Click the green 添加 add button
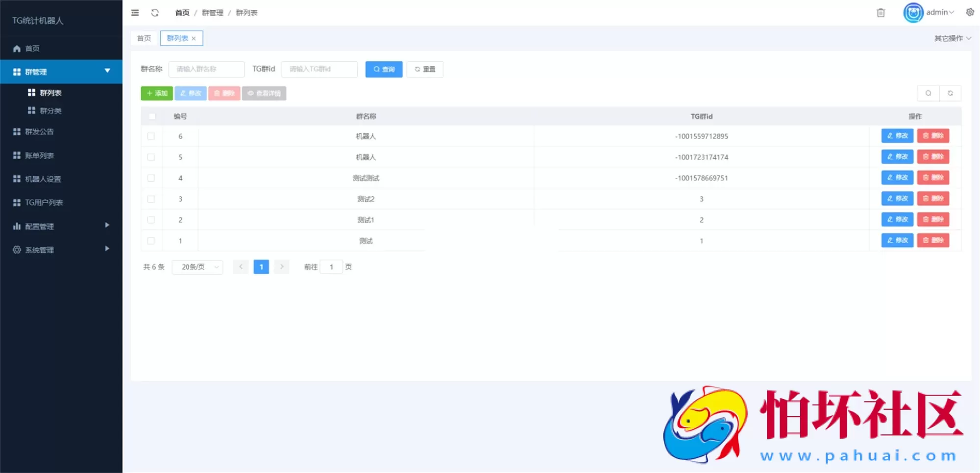The height and width of the screenshot is (473, 980). (157, 93)
